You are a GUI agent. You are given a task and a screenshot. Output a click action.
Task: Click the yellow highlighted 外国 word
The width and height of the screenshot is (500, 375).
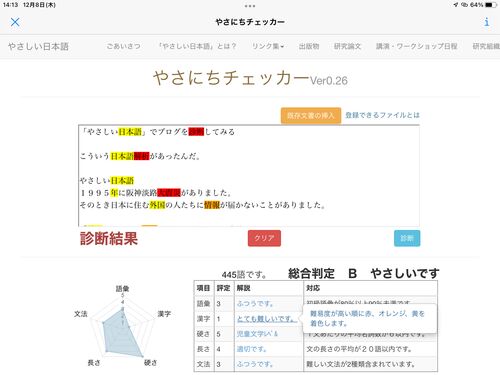157,205
